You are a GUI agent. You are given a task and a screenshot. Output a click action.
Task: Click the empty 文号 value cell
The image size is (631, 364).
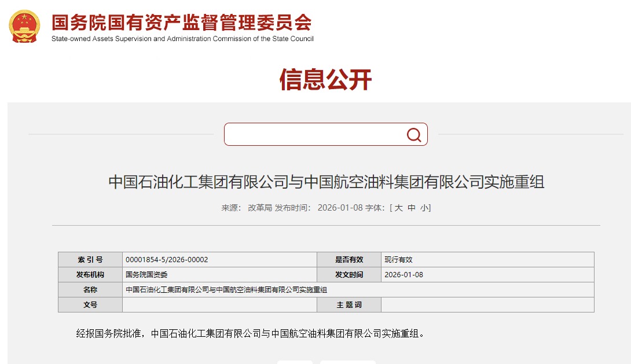[219, 305]
